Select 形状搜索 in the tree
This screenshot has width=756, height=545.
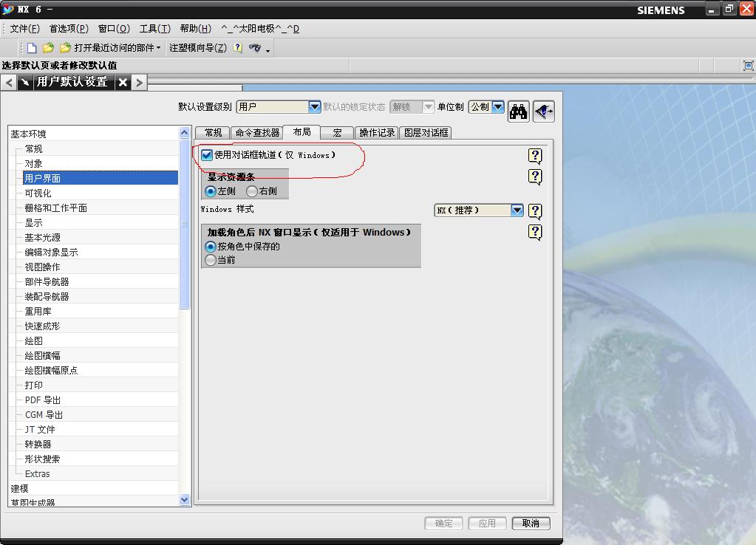click(42, 459)
